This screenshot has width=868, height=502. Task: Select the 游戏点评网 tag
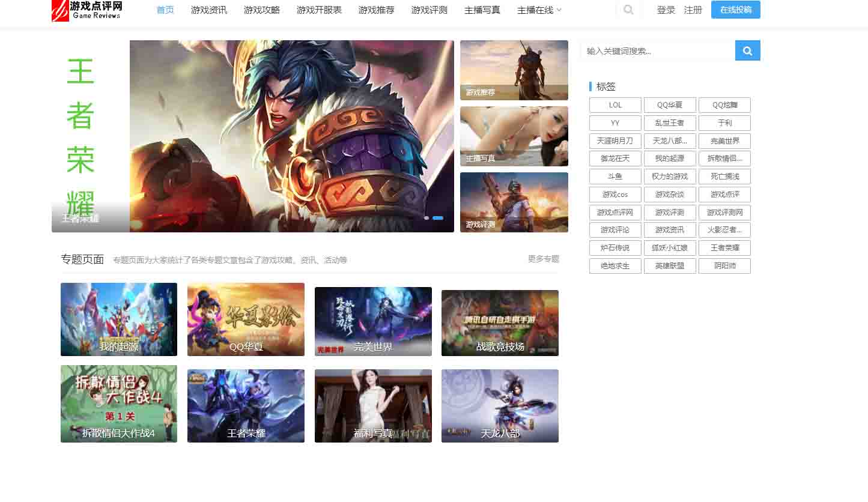[x=615, y=213]
